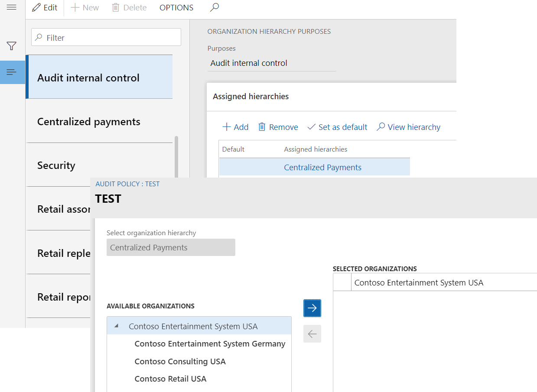Open View hierarchy
Viewport: 537px width, 392px height.
click(408, 127)
